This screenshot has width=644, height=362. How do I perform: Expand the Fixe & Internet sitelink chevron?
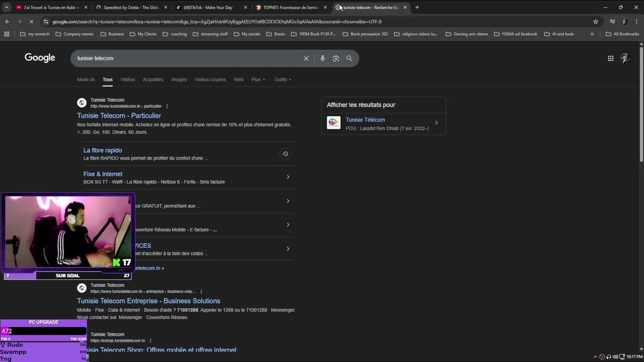(x=288, y=177)
